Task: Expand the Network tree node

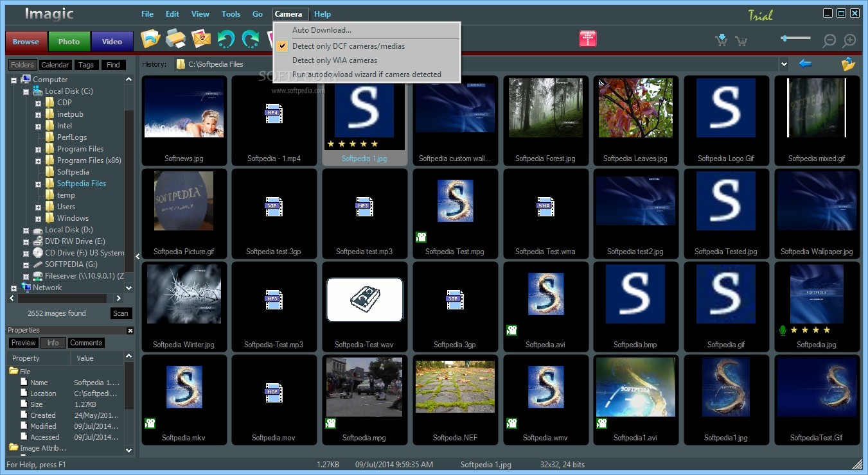Action: pos(14,288)
